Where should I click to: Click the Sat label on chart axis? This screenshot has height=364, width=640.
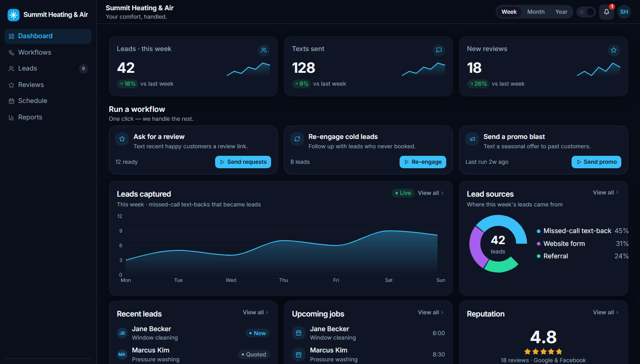point(389,280)
